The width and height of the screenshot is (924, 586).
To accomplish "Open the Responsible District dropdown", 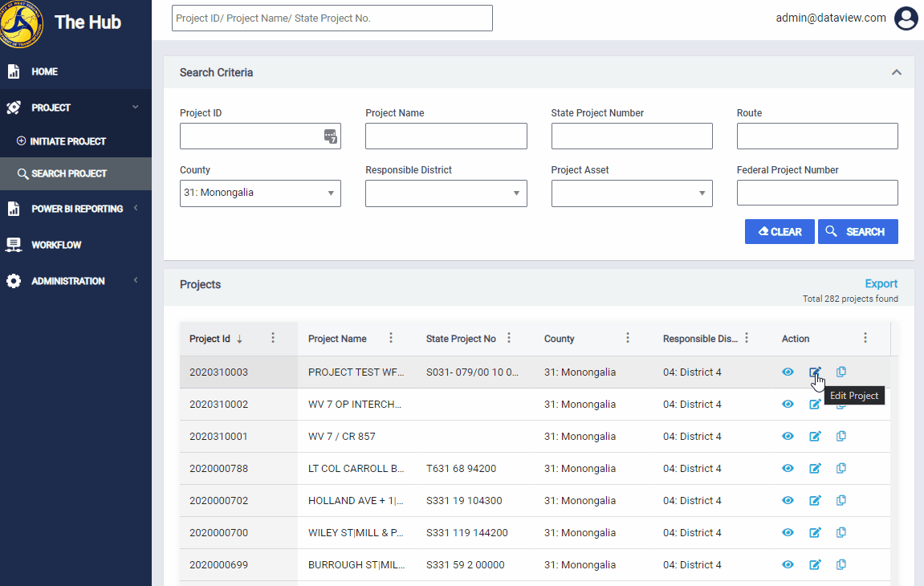I will click(446, 193).
